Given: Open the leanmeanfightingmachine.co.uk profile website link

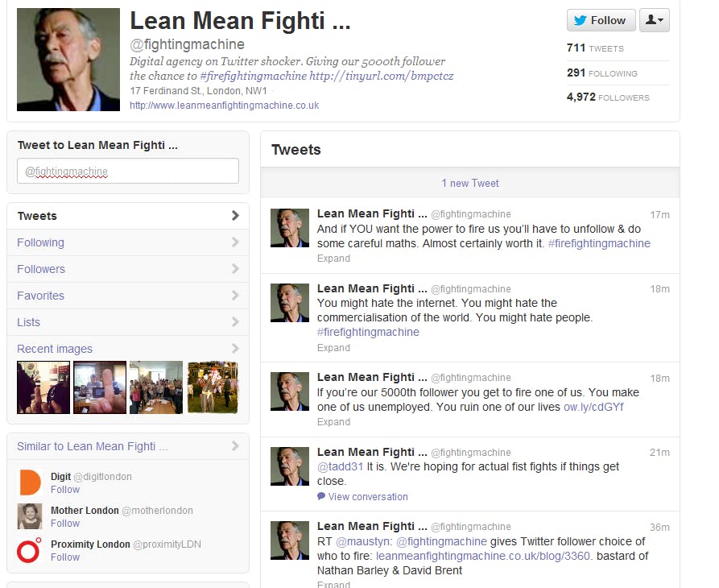Looking at the screenshot, I should 224,106.
